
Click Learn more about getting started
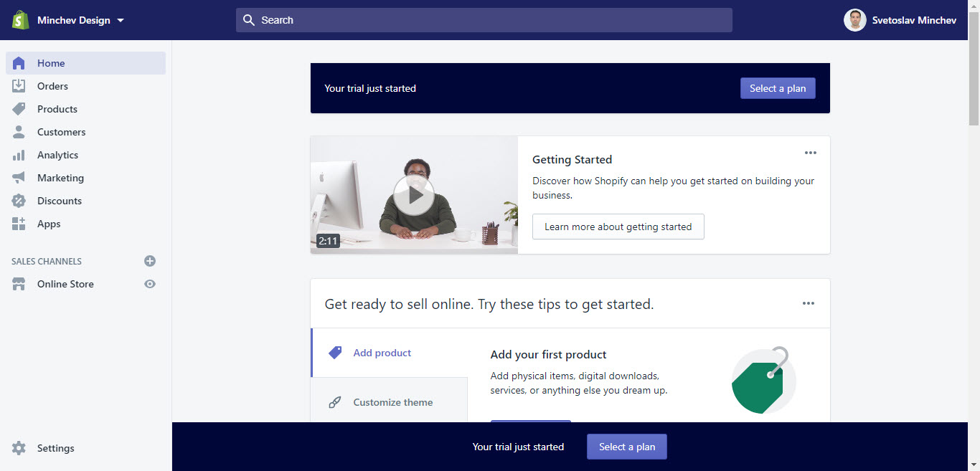[x=618, y=227]
